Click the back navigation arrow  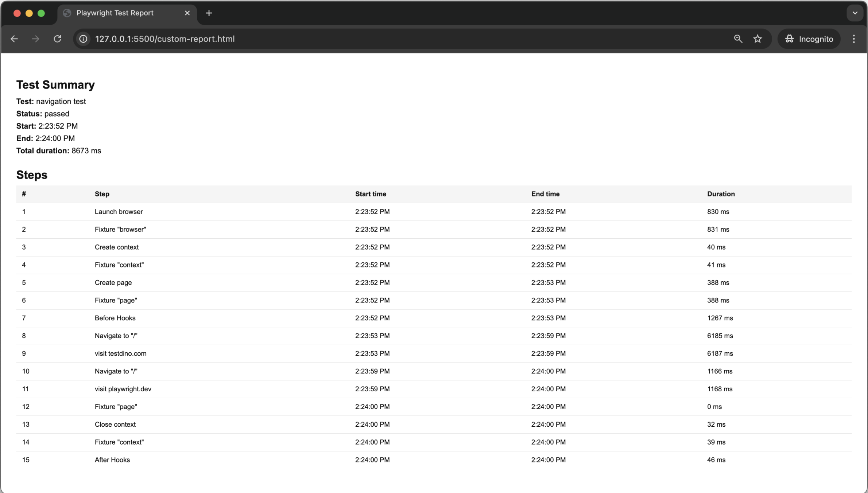click(14, 39)
